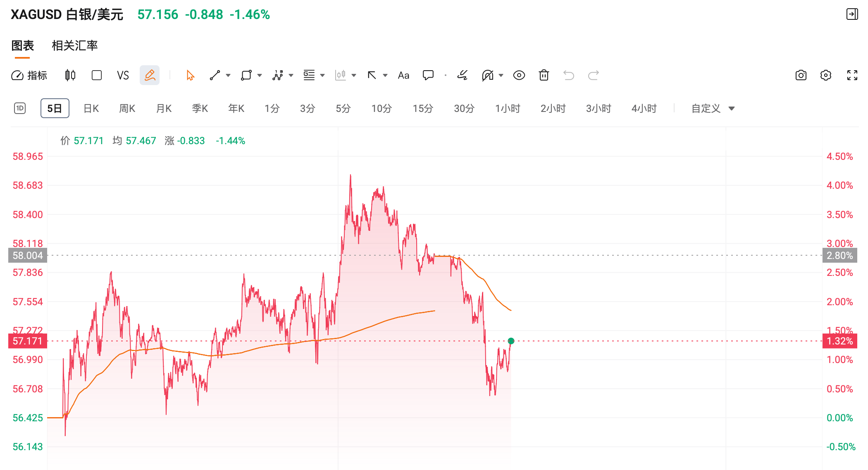Open the 指标 (indicators) panel
The image size is (868, 470).
point(30,75)
